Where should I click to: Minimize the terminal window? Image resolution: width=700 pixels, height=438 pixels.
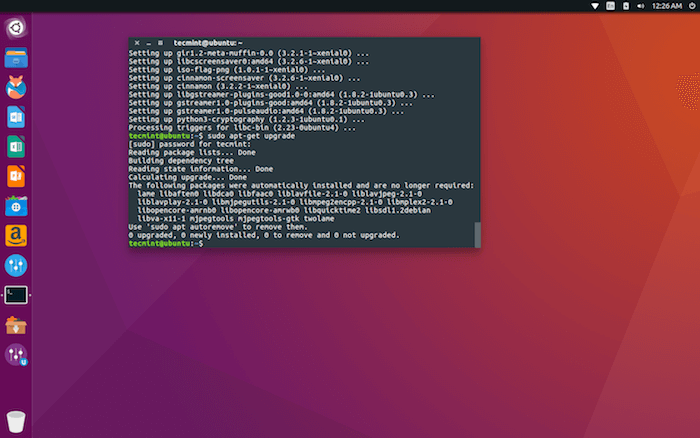tap(149, 43)
